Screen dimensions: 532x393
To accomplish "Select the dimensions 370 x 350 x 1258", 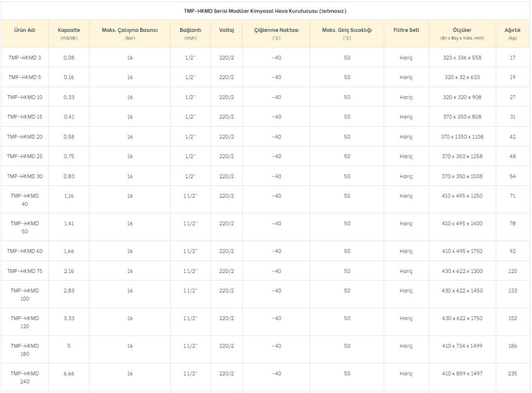I will (462, 156).
